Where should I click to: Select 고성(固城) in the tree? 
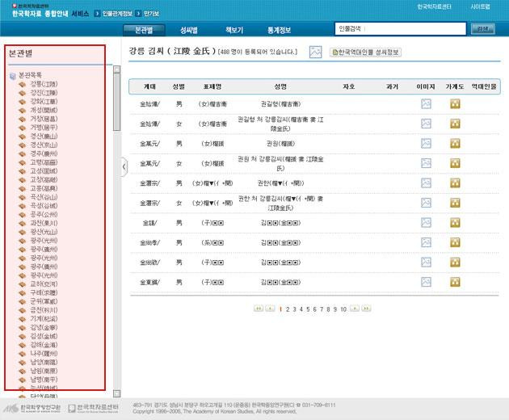pyautogui.click(x=44, y=171)
